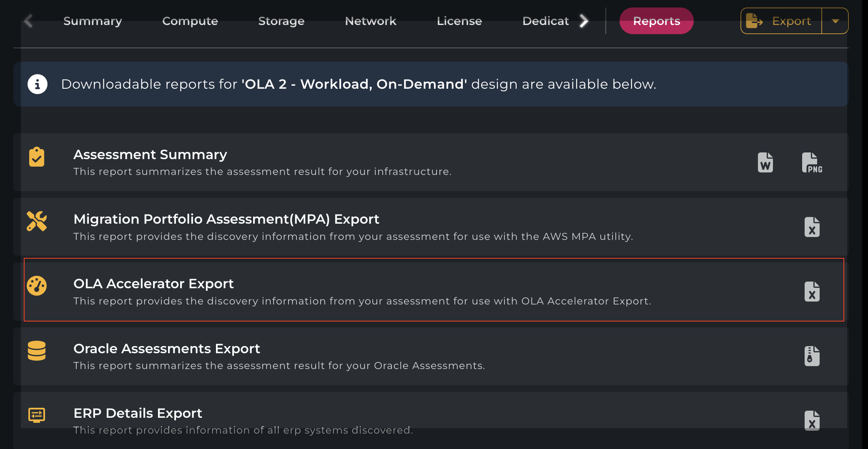Viewport: 868px width, 449px height.
Task: Open the Compute tab
Action: coord(190,21)
